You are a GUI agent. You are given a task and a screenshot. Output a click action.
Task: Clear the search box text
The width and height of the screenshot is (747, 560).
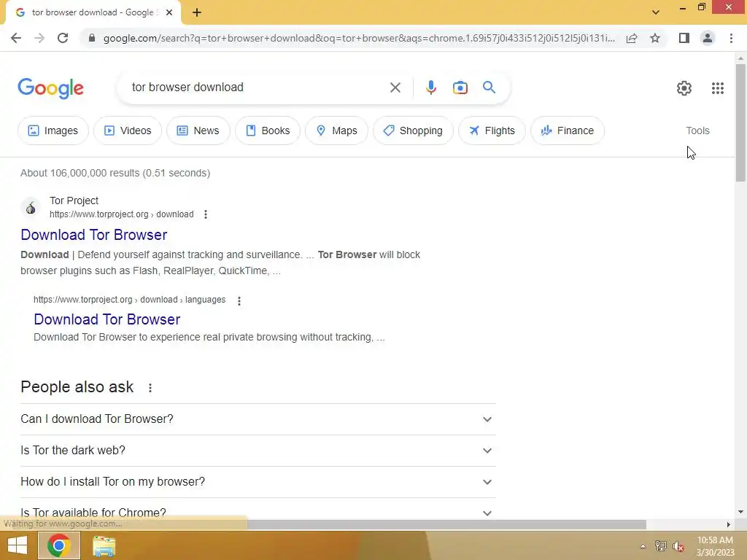click(395, 87)
